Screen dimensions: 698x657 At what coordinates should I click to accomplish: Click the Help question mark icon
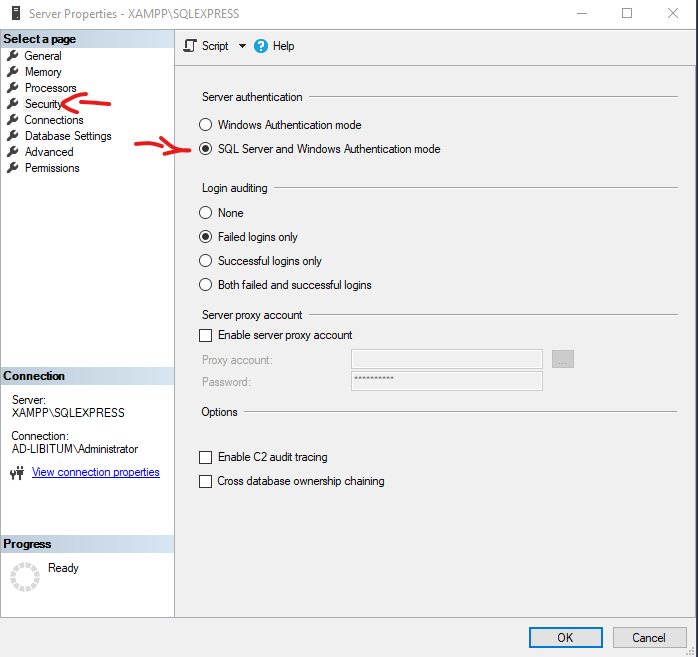262,46
